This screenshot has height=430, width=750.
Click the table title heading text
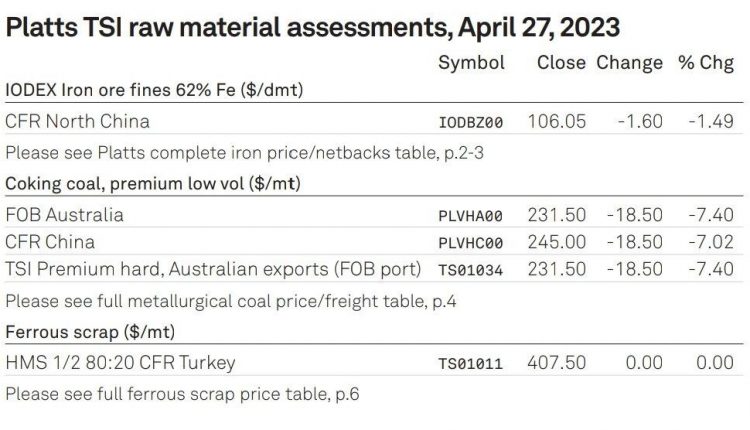point(313,27)
